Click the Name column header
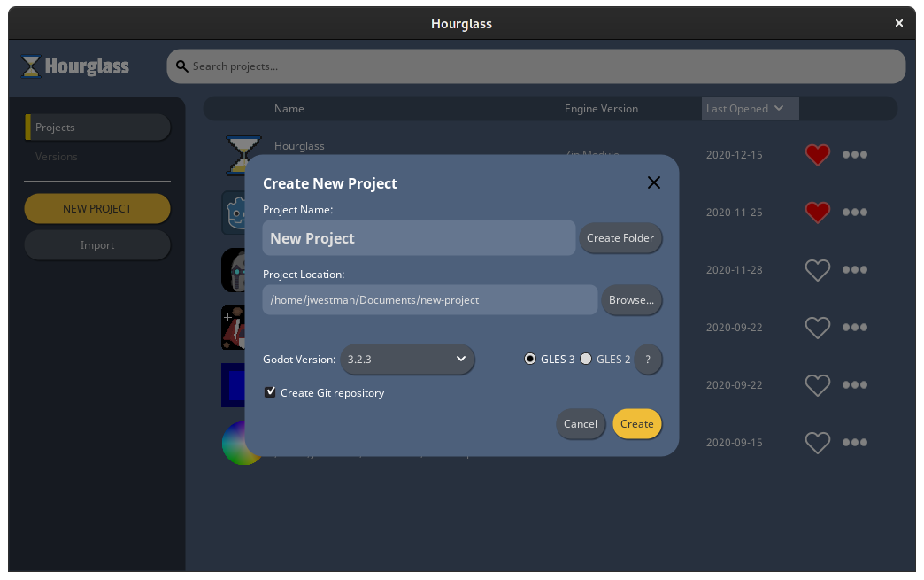Viewport: 924px width, 580px height. coord(289,108)
